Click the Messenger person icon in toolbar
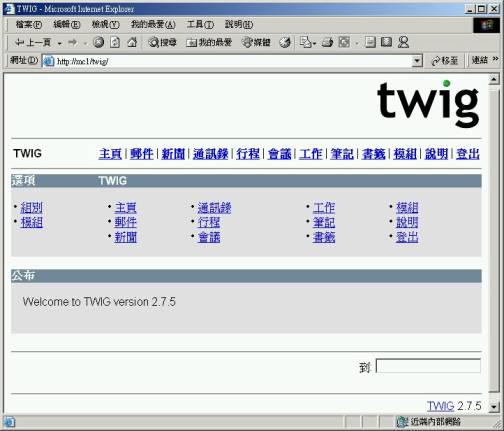 coord(403,42)
